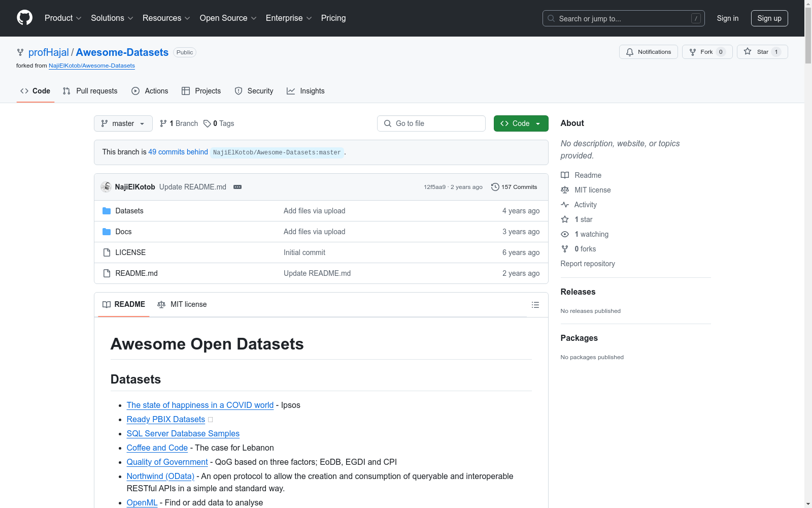Click the LICENSE file icon
Viewport: 812px width, 508px height.
tap(107, 252)
